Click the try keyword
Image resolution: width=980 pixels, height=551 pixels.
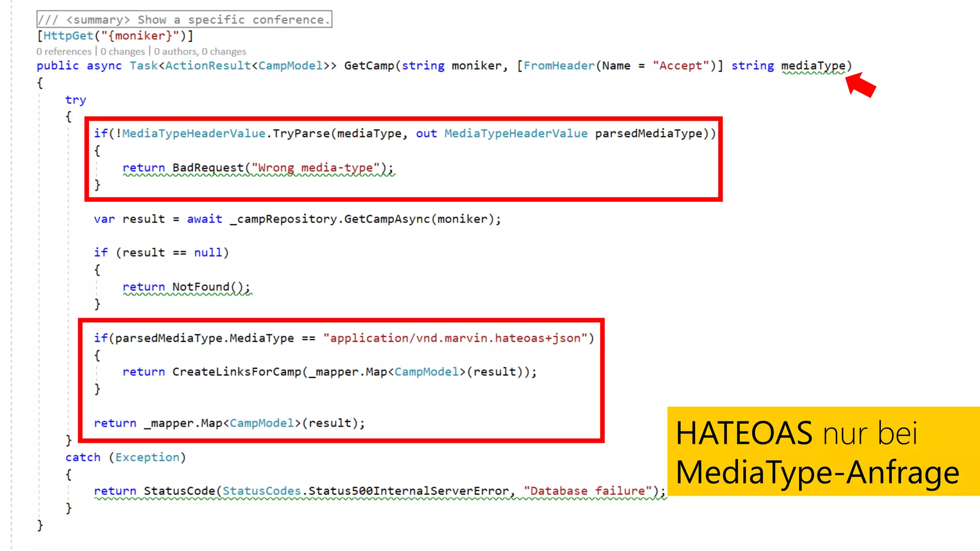[76, 100]
